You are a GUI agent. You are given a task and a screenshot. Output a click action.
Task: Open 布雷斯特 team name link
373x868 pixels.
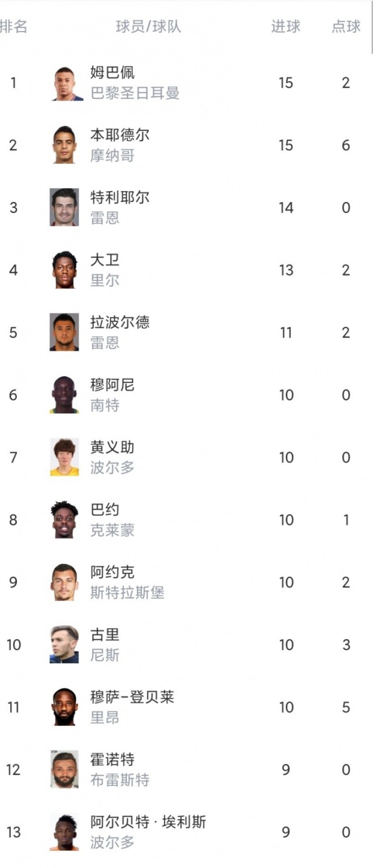click(120, 780)
